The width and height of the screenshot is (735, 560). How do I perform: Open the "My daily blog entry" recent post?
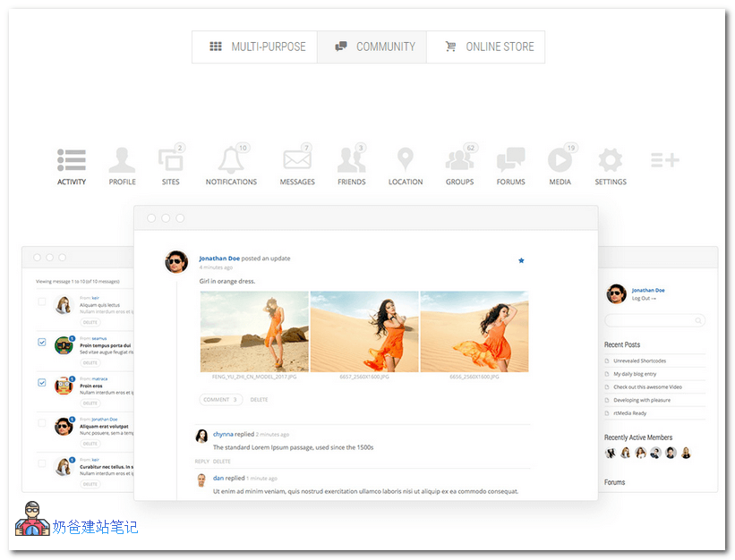(635, 374)
